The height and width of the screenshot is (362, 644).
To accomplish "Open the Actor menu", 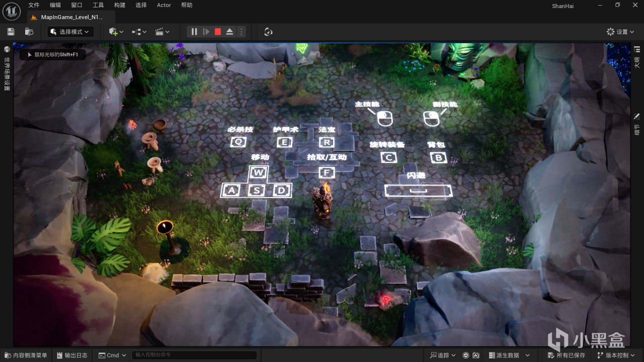I will 164,5.
